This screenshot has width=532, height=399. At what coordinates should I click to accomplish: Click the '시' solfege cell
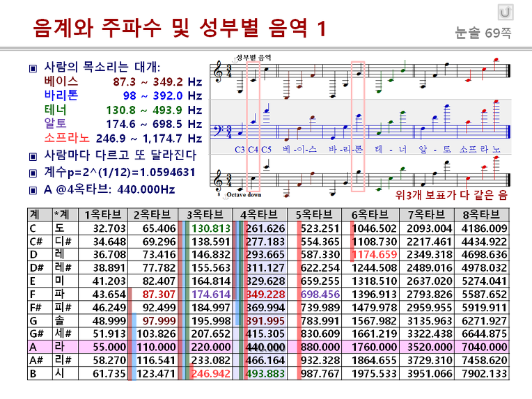point(65,373)
